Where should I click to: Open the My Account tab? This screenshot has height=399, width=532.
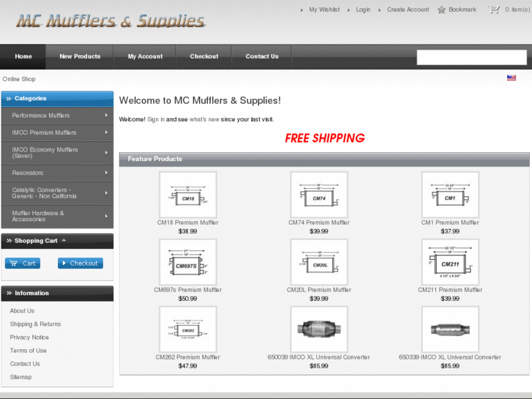point(145,56)
